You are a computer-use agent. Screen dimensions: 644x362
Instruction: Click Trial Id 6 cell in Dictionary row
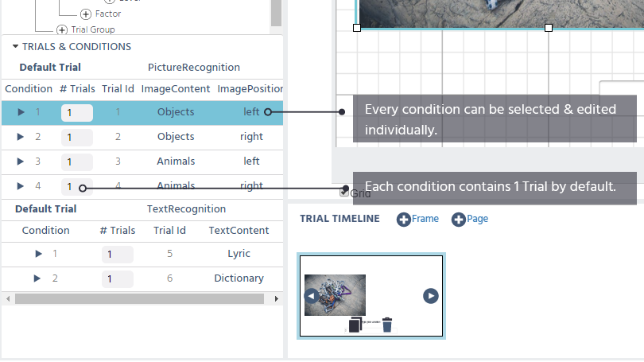coord(169,278)
